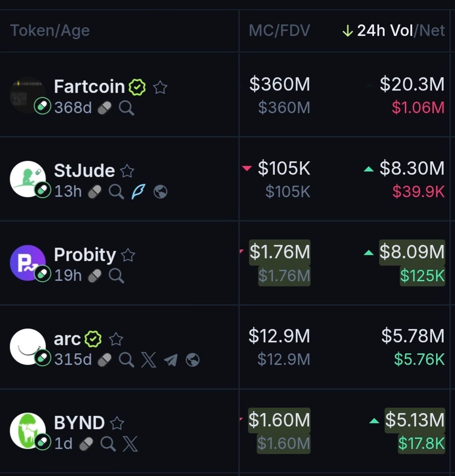Viewport: 455px width, 476px height.
Task: Favorite Fartcoin with the star toggle
Action: (160, 87)
